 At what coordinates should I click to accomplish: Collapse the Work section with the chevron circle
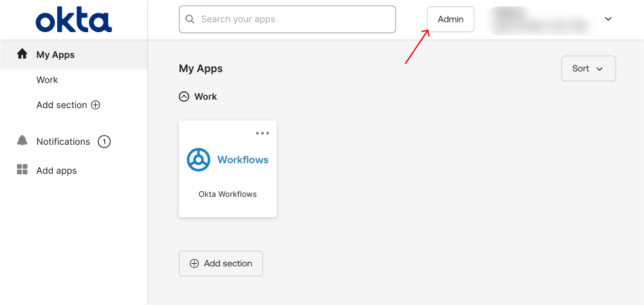(184, 97)
